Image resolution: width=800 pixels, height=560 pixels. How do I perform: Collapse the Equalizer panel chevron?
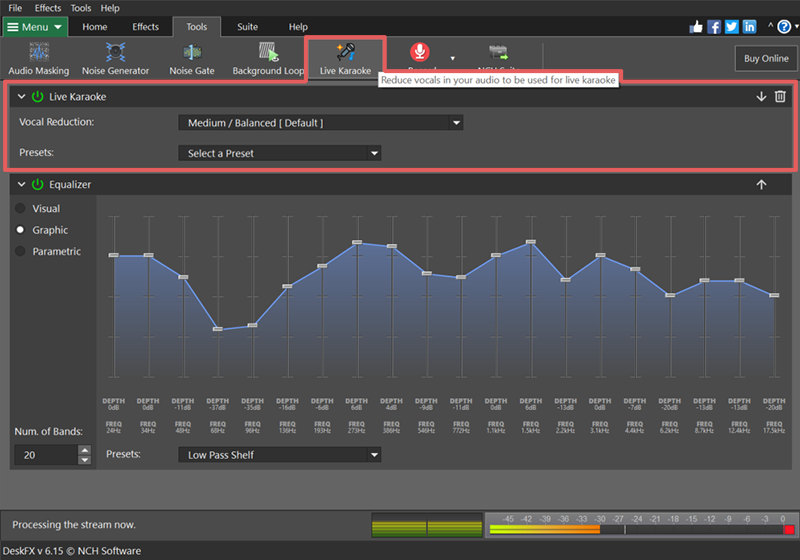pyautogui.click(x=21, y=185)
